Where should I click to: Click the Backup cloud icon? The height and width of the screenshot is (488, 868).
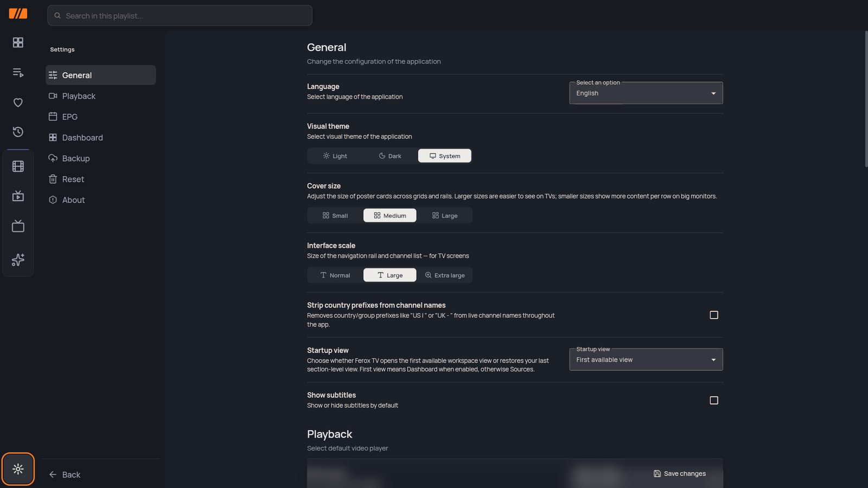tap(53, 158)
